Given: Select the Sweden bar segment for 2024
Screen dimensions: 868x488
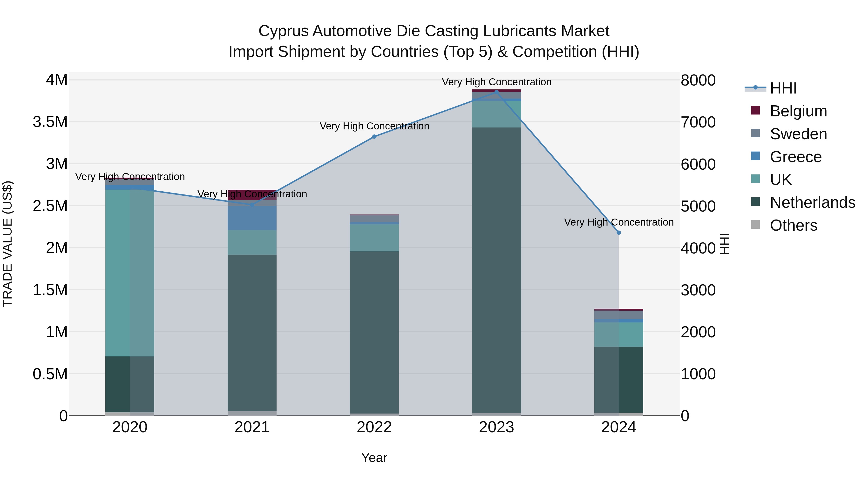Looking at the screenshot, I should point(619,315).
